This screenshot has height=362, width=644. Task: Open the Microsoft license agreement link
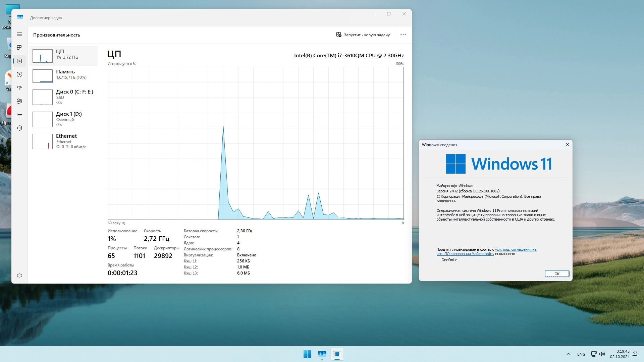[515, 249]
